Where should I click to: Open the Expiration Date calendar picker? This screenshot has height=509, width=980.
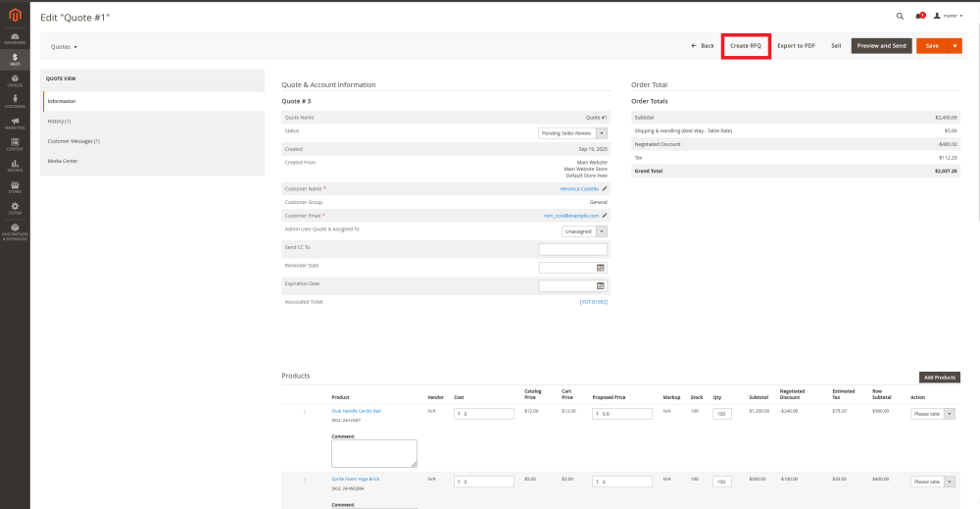click(x=601, y=285)
